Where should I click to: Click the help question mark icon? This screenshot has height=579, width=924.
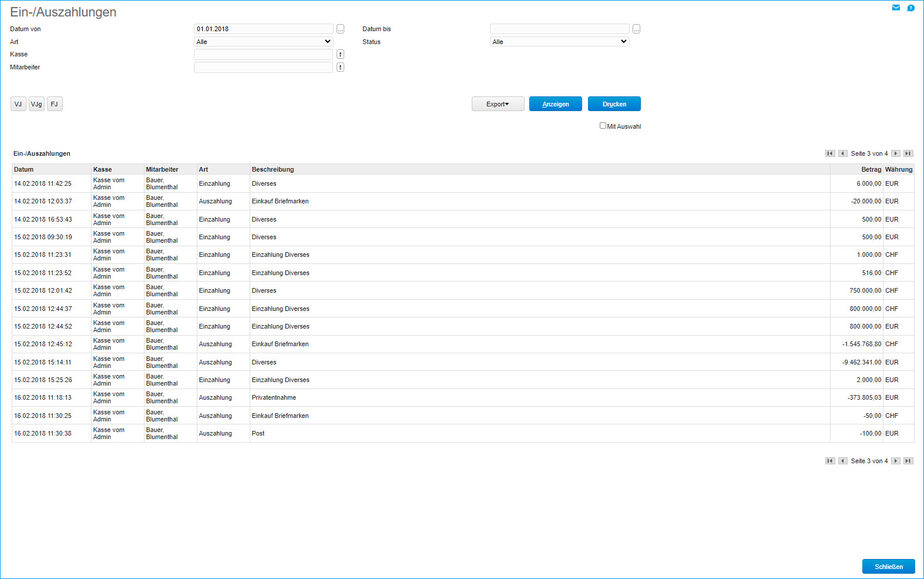point(910,8)
